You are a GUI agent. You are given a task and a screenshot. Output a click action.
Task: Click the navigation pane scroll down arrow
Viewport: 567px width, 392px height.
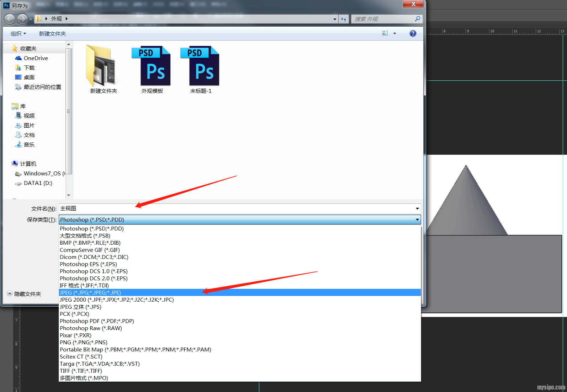tap(69, 195)
